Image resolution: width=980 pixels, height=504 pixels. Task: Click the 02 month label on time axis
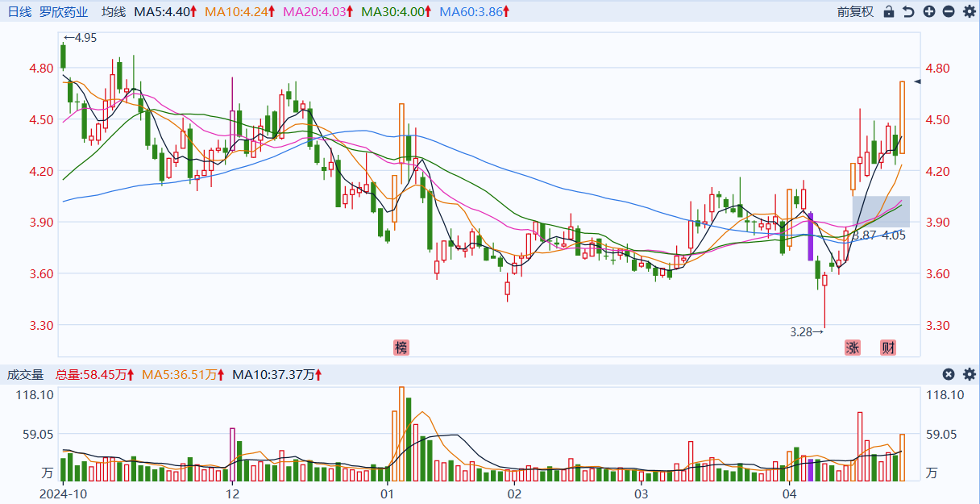(x=514, y=493)
